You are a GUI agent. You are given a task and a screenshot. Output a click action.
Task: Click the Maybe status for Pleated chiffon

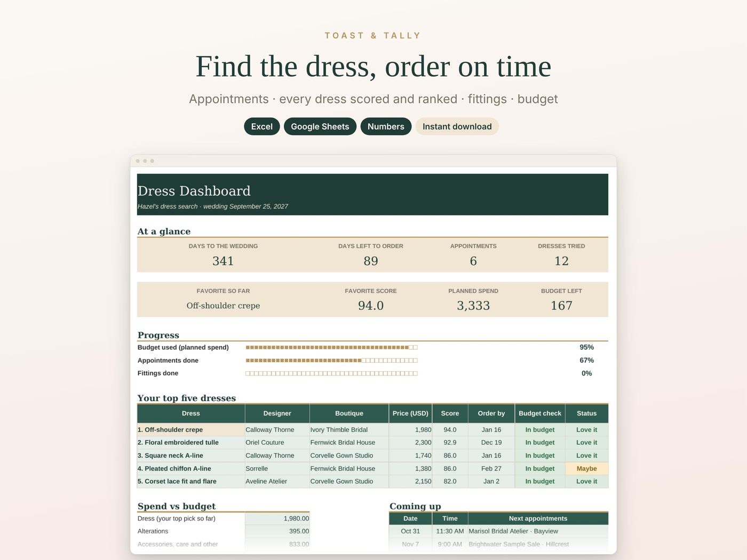coord(587,469)
